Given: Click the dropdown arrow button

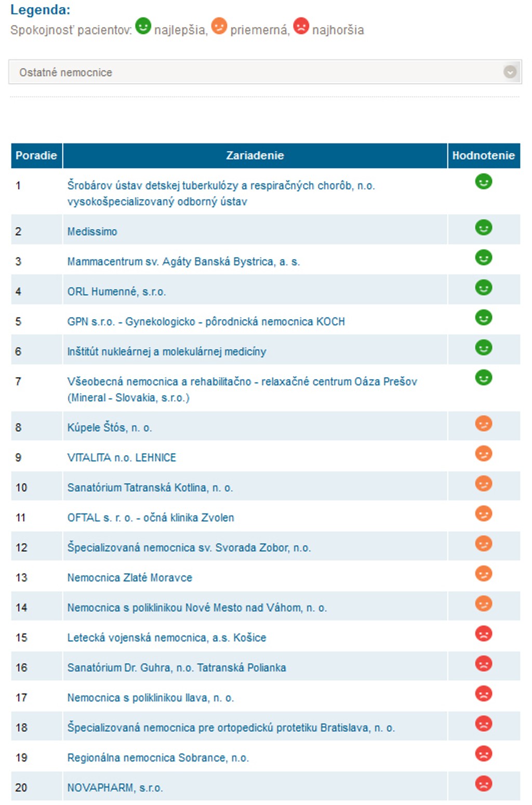Looking at the screenshot, I should click(x=510, y=72).
